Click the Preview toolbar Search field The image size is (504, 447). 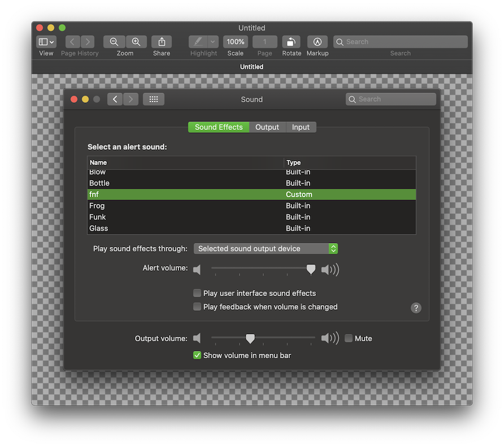(x=400, y=42)
